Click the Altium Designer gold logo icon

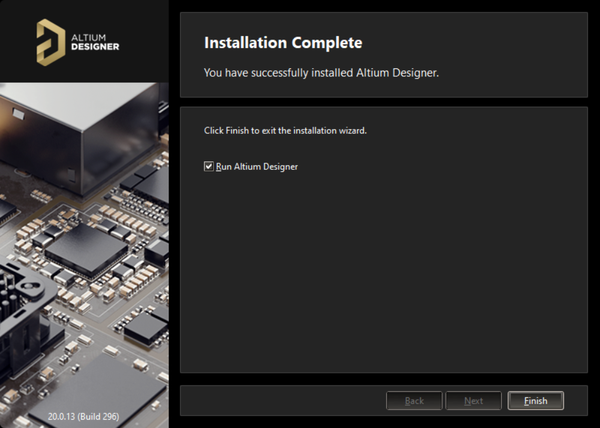pyautogui.click(x=51, y=42)
